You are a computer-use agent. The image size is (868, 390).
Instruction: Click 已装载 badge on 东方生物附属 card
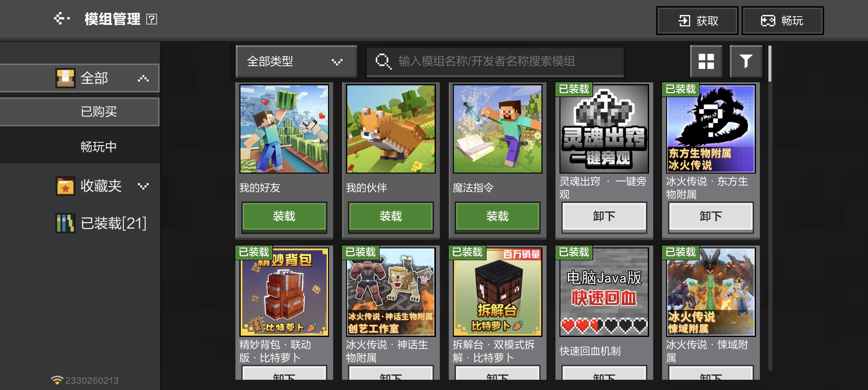[680, 89]
